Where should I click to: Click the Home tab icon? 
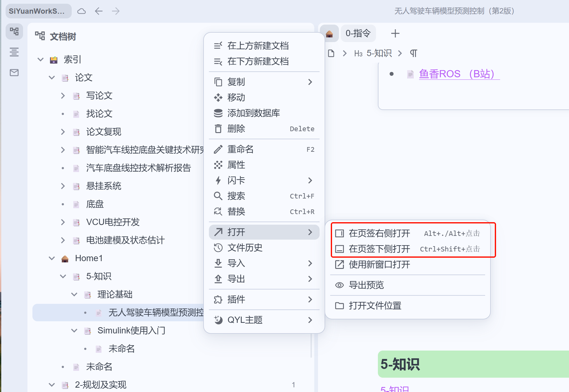[x=329, y=33]
